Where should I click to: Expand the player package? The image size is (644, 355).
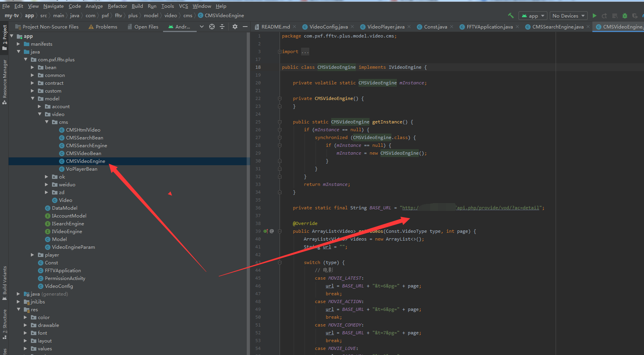[x=32, y=255]
